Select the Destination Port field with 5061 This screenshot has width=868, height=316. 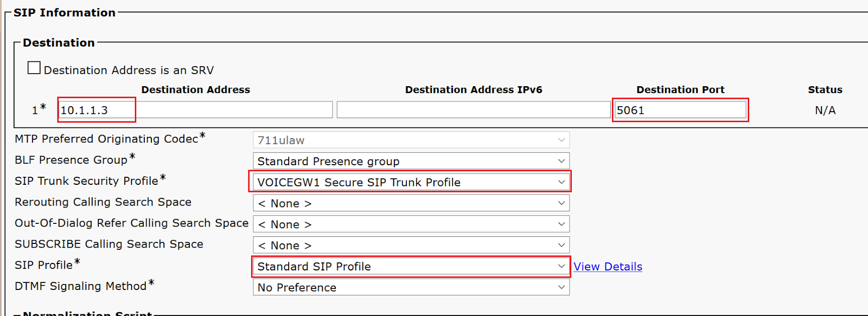point(680,110)
